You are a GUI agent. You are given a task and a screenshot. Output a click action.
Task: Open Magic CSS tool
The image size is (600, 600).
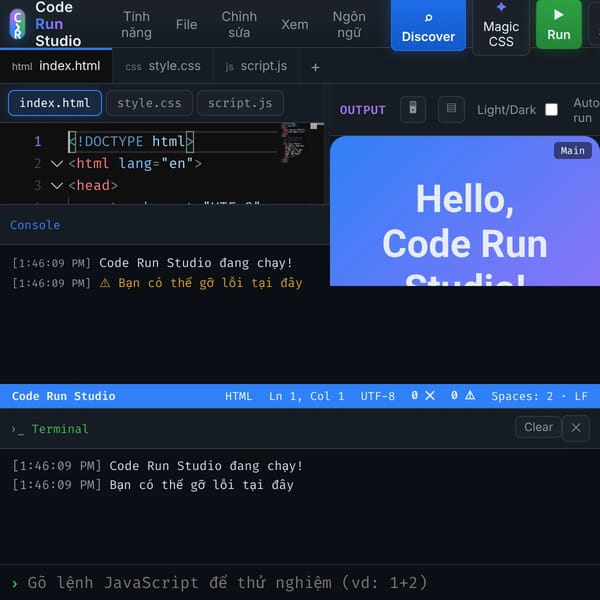coord(501,27)
